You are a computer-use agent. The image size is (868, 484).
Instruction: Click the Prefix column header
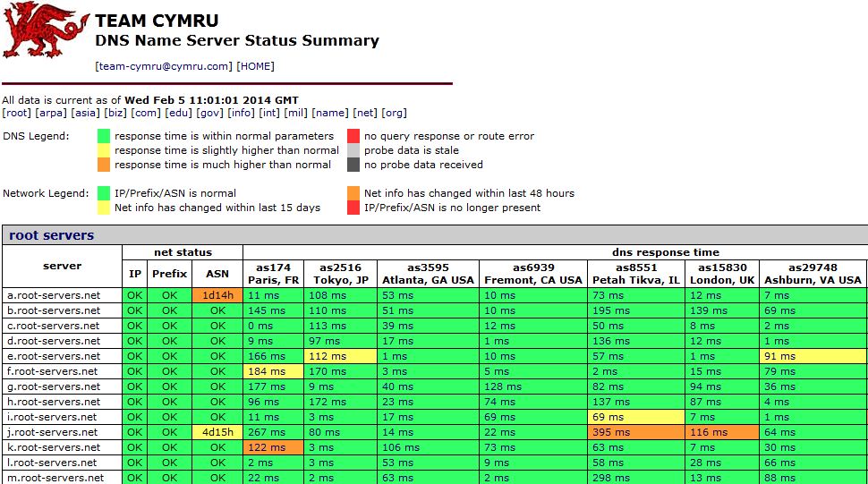tap(169, 274)
